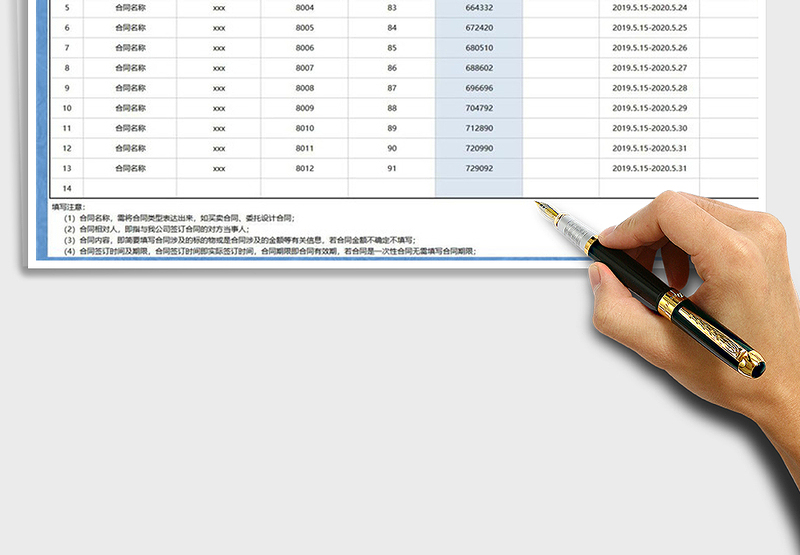The width and height of the screenshot is (800, 555).
Task: Select the amount cell 704792
Action: click(479, 108)
